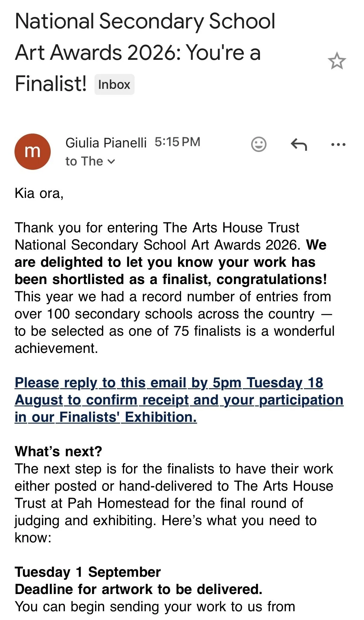Open the Inbox label chip

(114, 85)
